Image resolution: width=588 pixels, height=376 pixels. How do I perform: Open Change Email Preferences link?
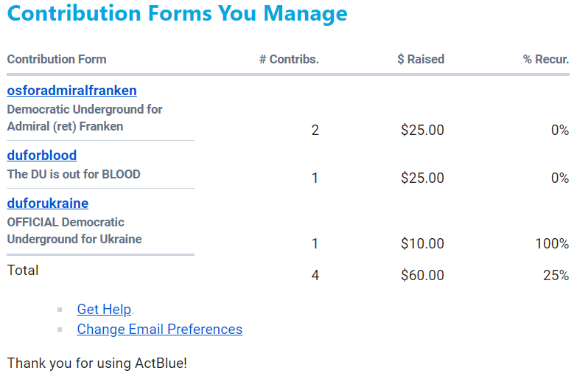point(159,330)
